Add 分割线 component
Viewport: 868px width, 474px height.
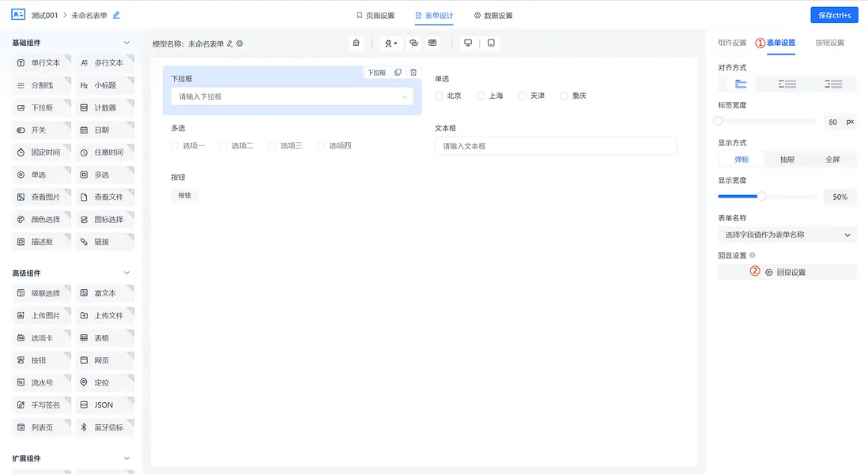click(42, 85)
